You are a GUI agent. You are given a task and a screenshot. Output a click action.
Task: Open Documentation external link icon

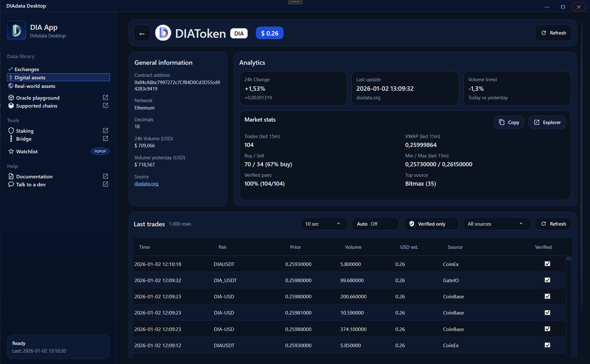tap(105, 176)
